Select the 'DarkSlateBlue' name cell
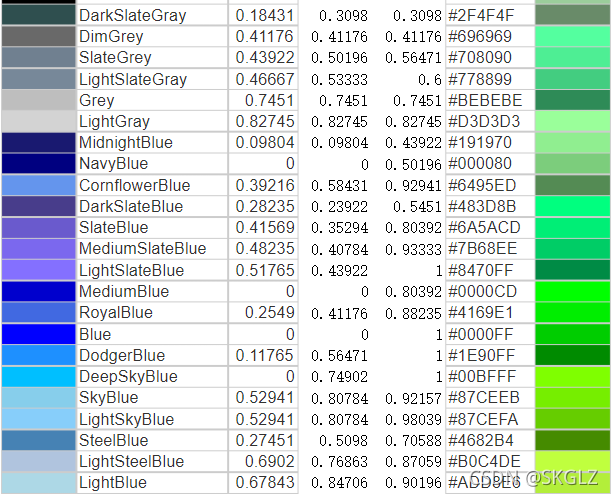Image resolution: width=613 pixels, height=496 pixels. pos(152,206)
